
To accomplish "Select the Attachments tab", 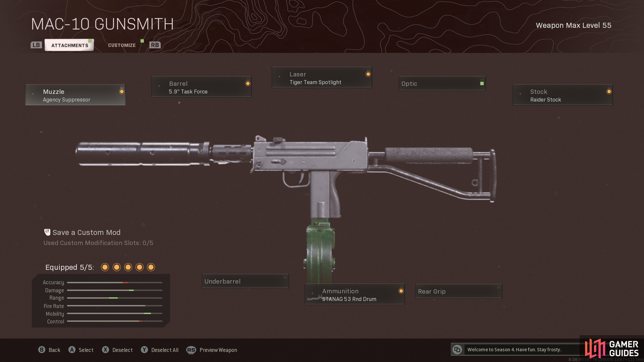I will click(69, 45).
